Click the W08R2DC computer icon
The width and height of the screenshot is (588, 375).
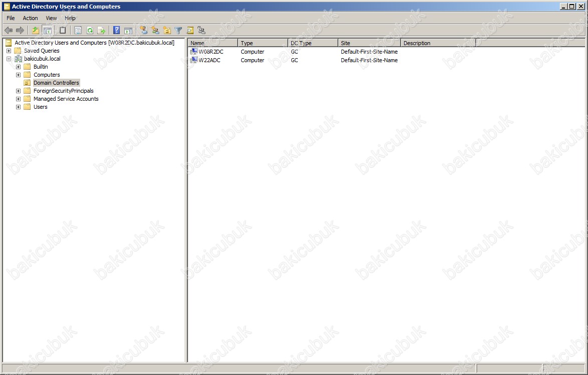194,51
